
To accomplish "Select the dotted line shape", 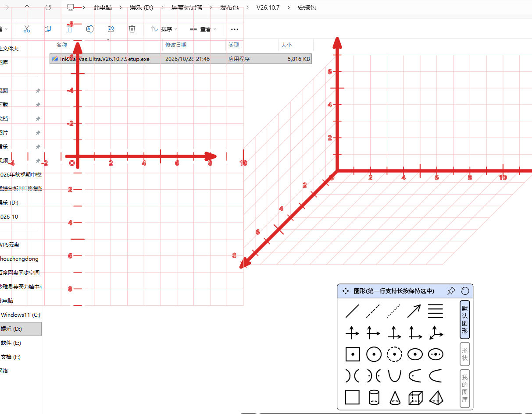I will 394,311.
